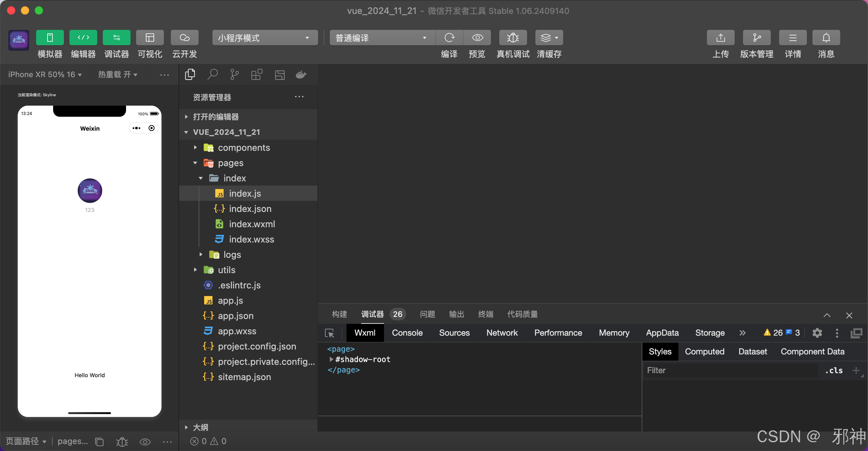Open the index.wxml file

tap(252, 224)
